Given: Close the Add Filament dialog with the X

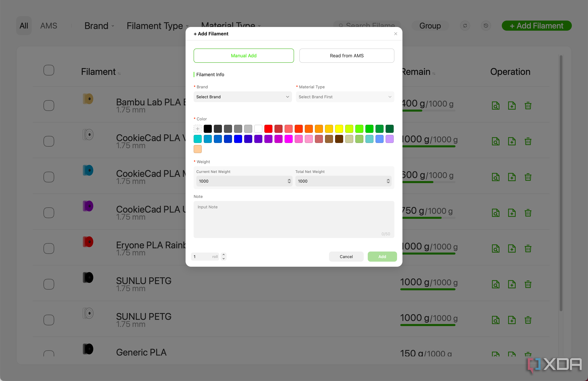Looking at the screenshot, I should point(396,34).
